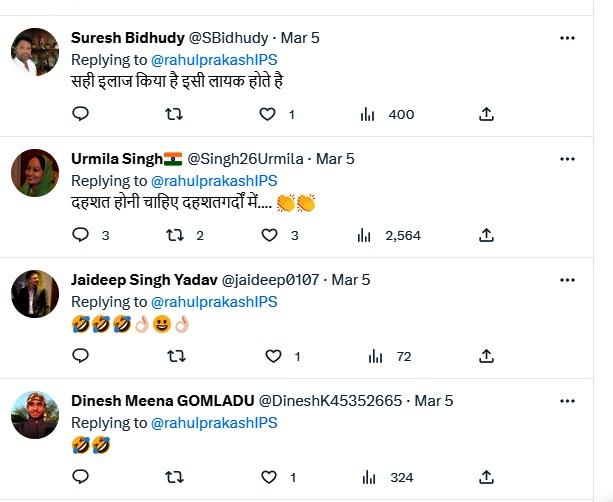This screenshot has width=613, height=502.
Task: Reply to Suresh Bidhudy's tweet
Action: [81, 114]
